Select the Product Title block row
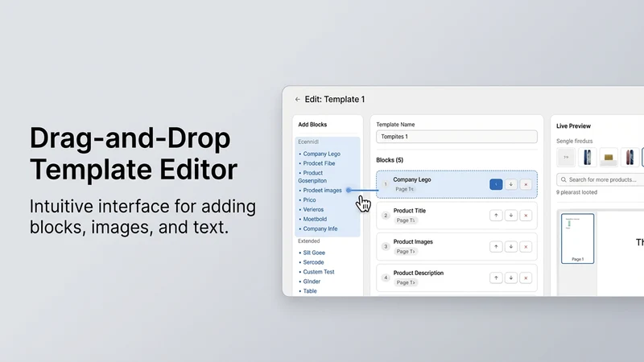 click(456, 216)
